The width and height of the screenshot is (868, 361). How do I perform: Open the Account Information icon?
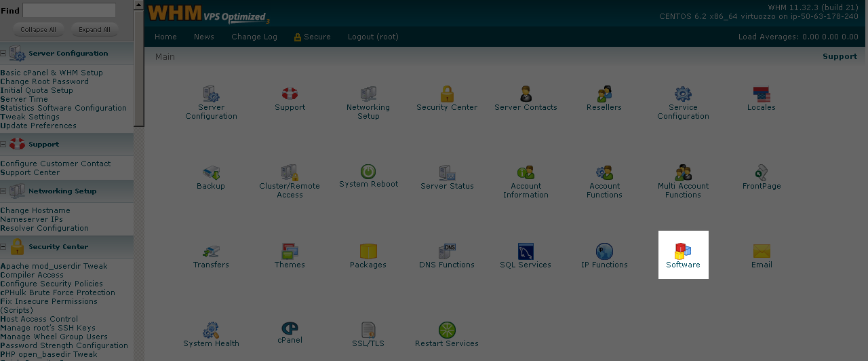pos(526,172)
